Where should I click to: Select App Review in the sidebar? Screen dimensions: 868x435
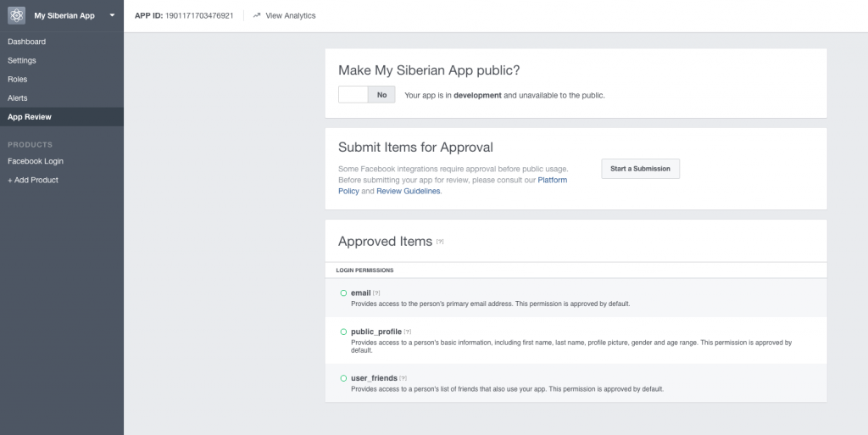[30, 117]
